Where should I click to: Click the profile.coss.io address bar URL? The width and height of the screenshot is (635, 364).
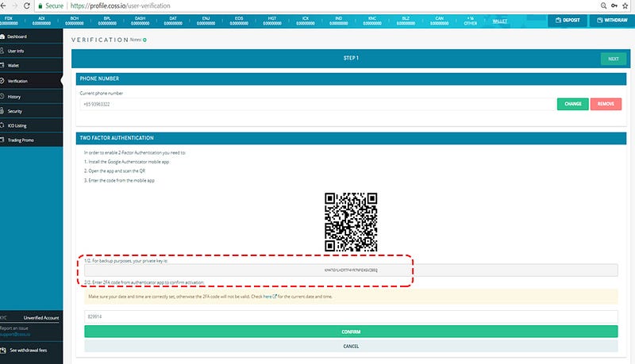click(x=121, y=6)
